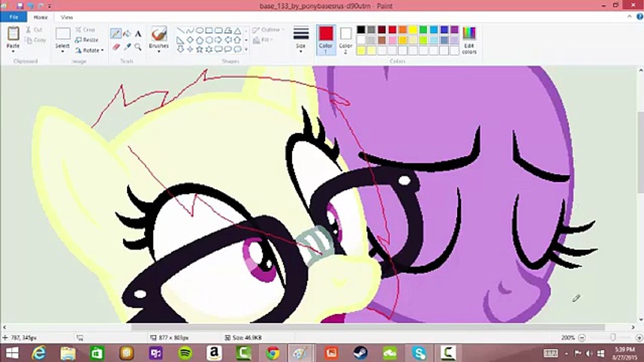Screen dimensions: 644x362
Task: Expand the Shapes gallery list
Action: [x=246, y=49]
